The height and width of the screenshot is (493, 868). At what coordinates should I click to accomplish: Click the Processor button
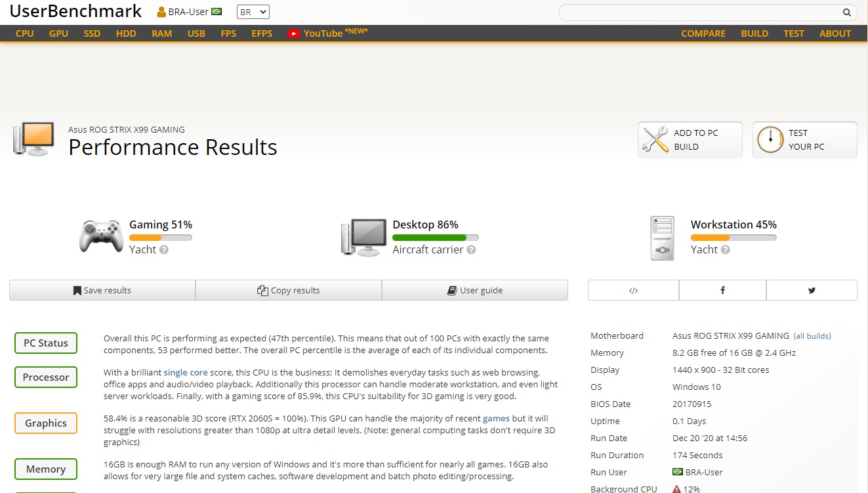tap(46, 377)
